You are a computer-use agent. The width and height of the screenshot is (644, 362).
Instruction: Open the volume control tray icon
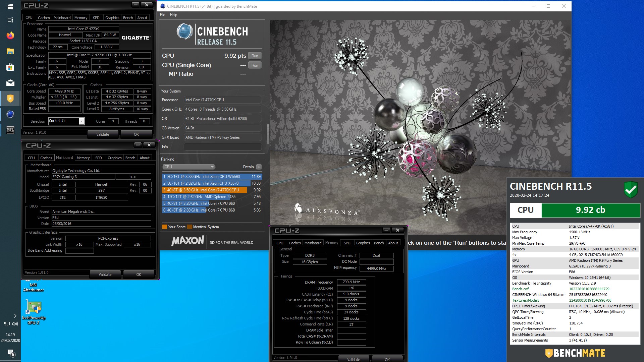[15, 324]
